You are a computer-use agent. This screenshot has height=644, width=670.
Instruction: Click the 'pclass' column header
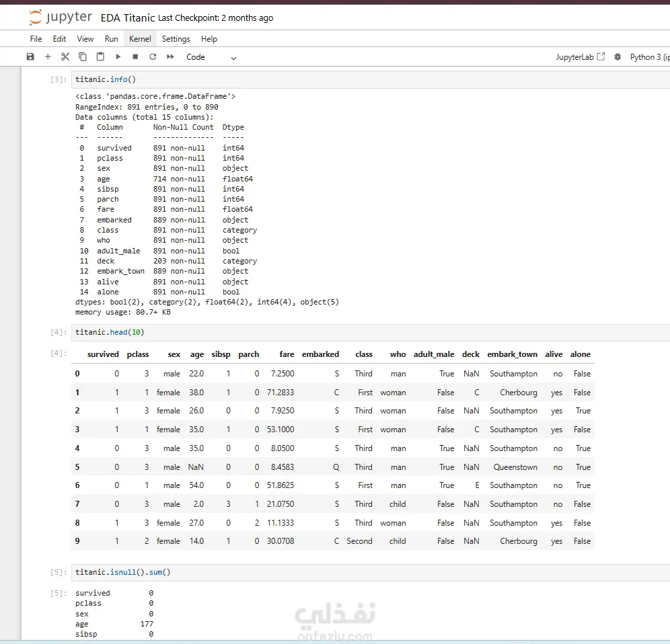pos(138,354)
